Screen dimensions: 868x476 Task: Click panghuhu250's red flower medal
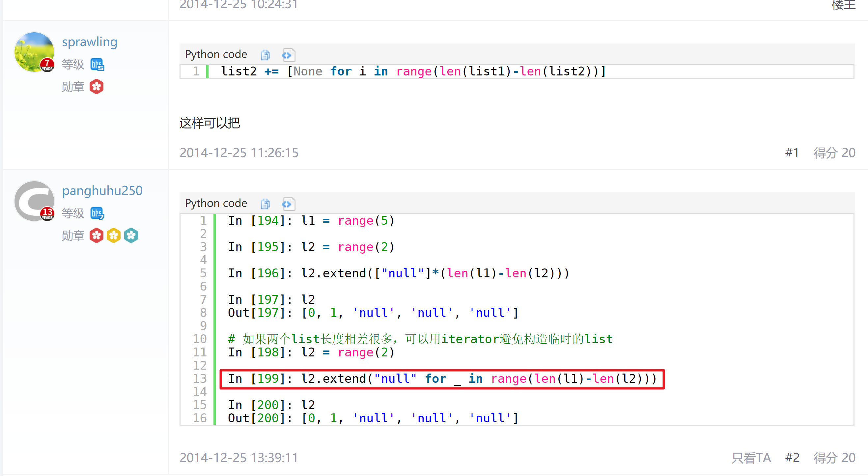click(97, 236)
